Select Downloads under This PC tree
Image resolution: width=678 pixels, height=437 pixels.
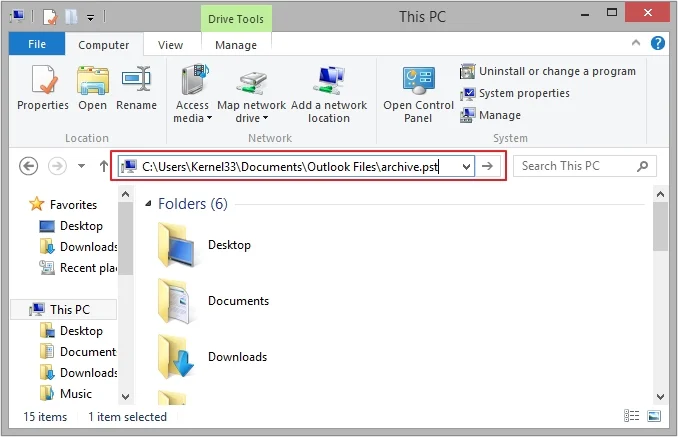[x=78, y=373]
